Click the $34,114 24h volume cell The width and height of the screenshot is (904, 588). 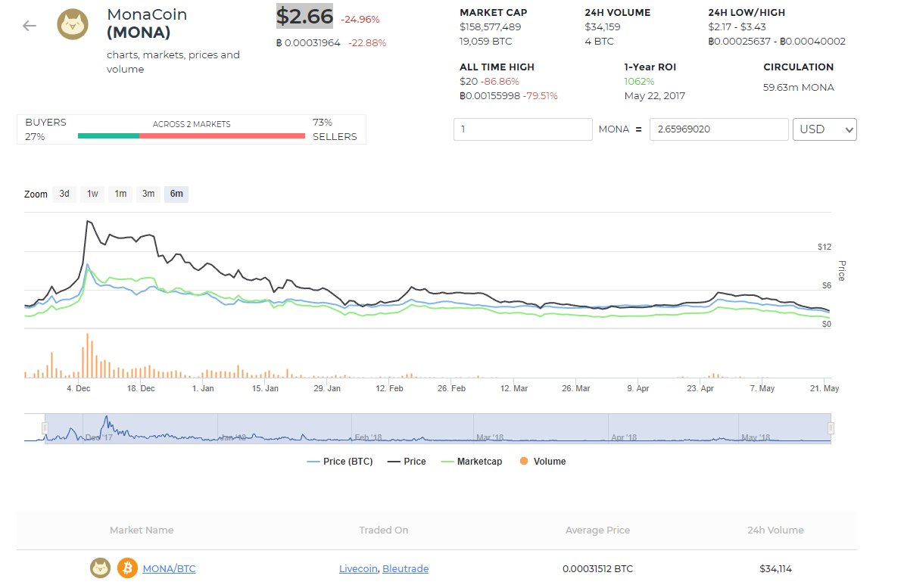pyautogui.click(x=775, y=568)
